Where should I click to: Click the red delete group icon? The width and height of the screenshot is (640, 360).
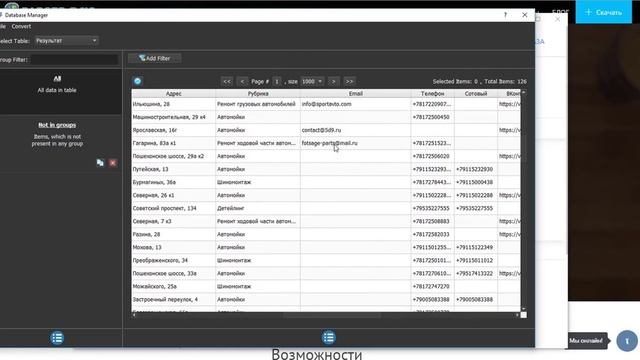pos(113,163)
